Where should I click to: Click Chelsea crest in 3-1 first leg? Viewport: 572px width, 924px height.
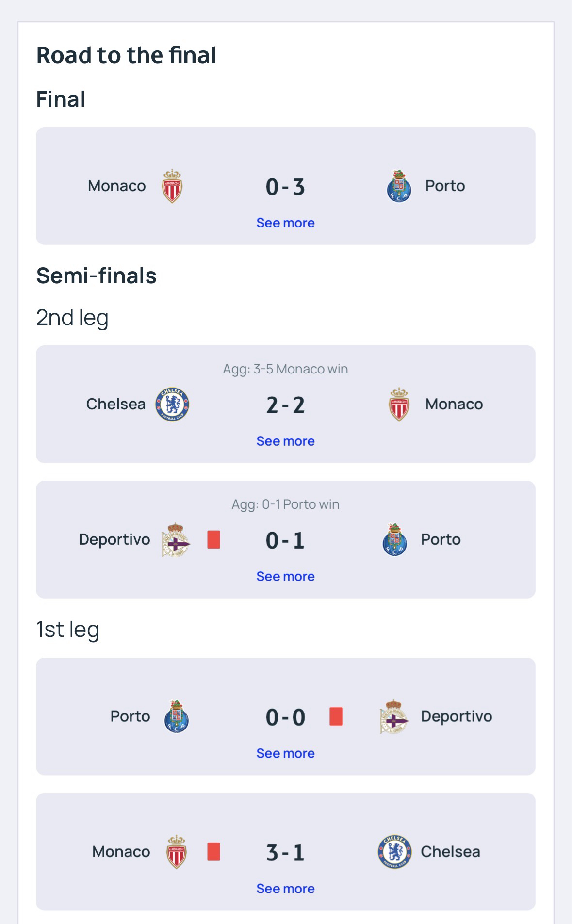[394, 852]
